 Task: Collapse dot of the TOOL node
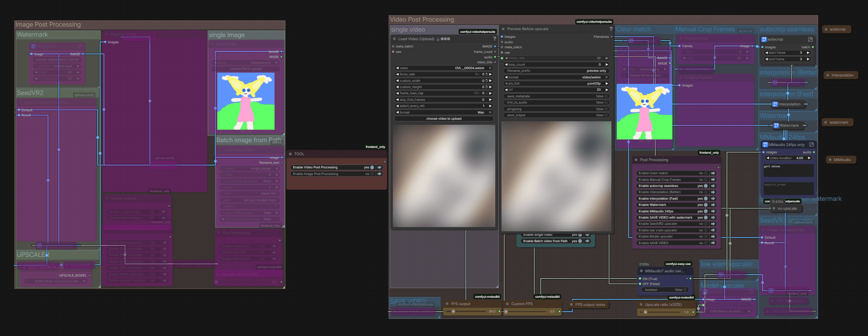(290, 154)
